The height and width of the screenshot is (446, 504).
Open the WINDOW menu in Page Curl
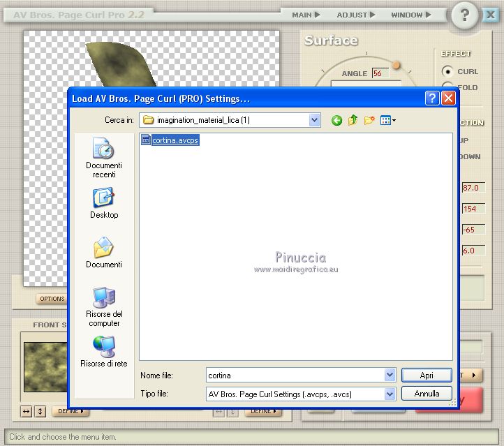tap(410, 15)
